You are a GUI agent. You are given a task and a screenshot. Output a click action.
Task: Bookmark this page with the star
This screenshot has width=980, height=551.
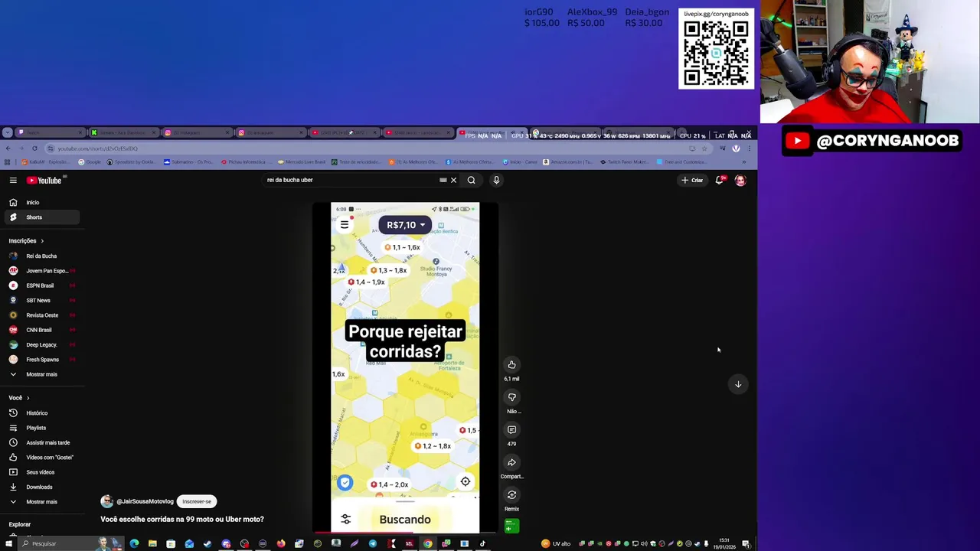[x=704, y=148]
